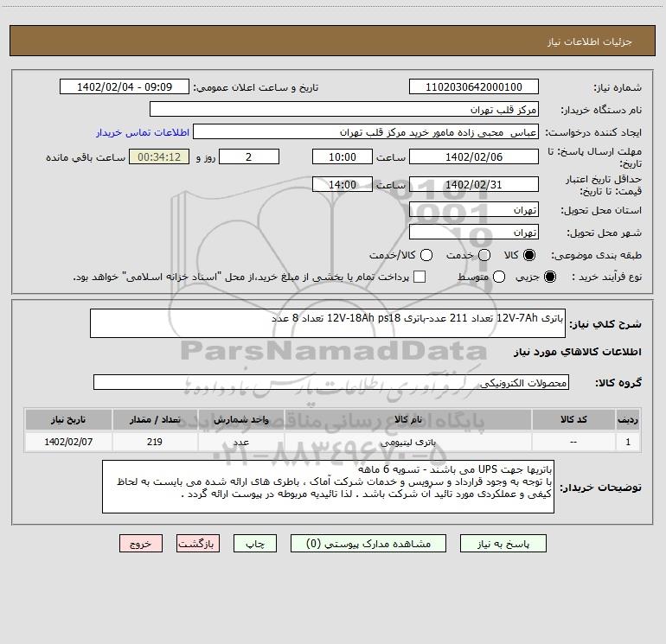Click the جزئیات اطلاعات نیاز header title
This screenshot has width=666, height=644.
(590, 41)
